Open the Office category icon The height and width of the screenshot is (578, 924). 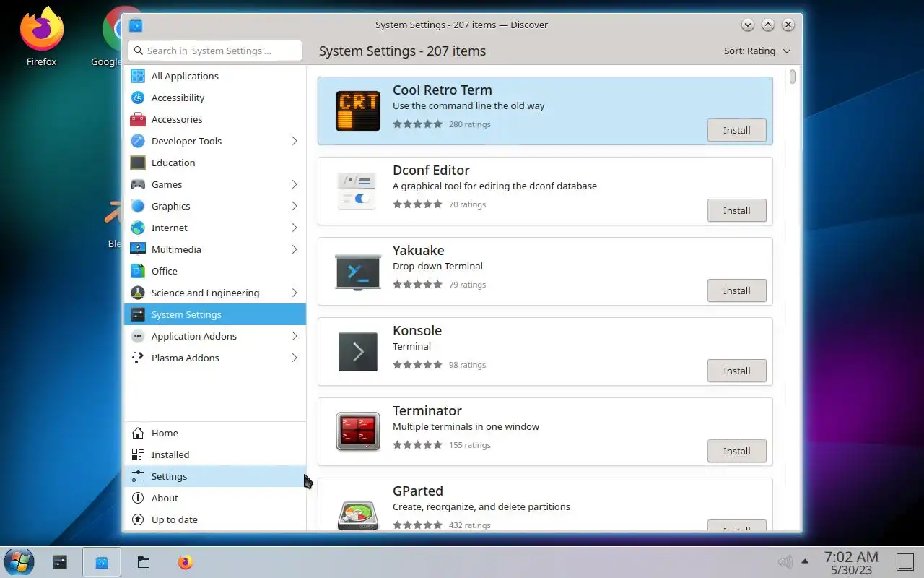point(138,271)
